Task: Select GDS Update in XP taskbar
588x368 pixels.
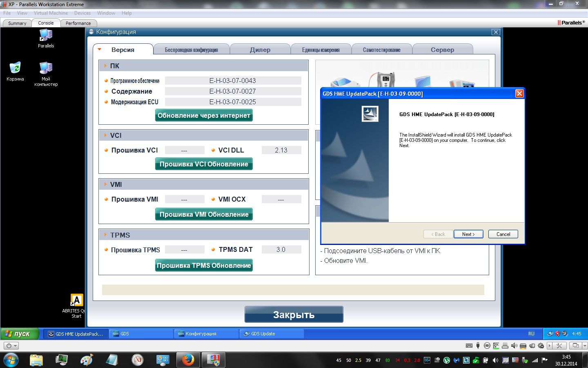Action: [x=272, y=334]
